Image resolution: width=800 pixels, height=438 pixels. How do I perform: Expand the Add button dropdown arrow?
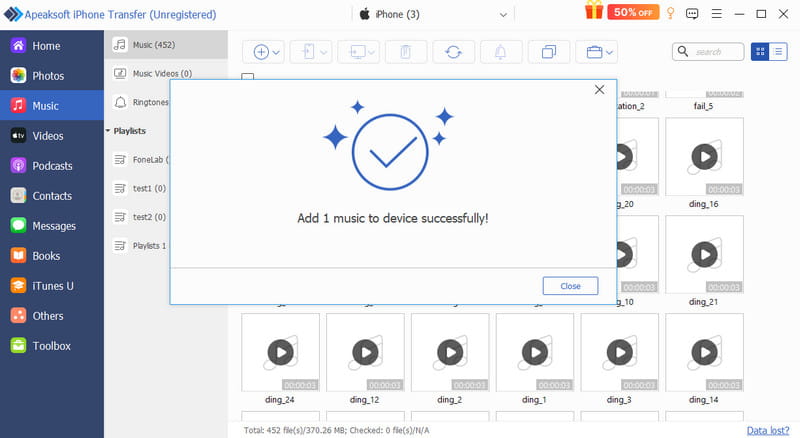276,53
